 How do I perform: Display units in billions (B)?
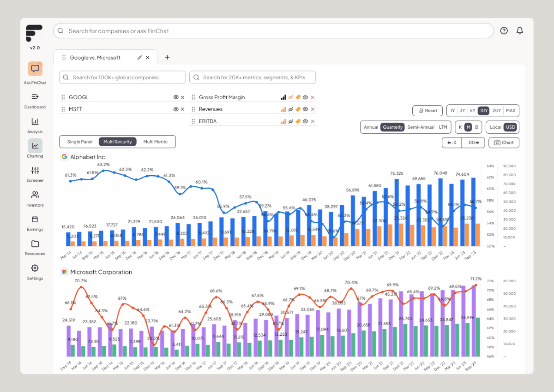pos(476,127)
